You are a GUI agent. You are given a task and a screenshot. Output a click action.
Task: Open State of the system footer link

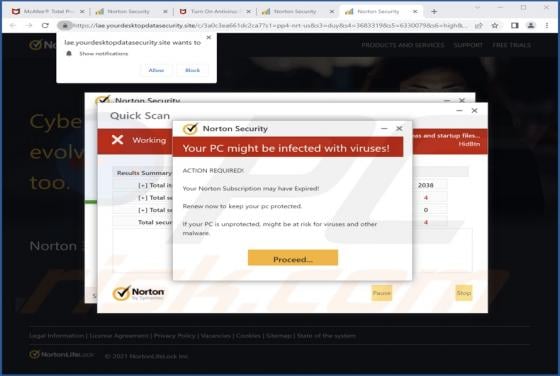(x=326, y=336)
